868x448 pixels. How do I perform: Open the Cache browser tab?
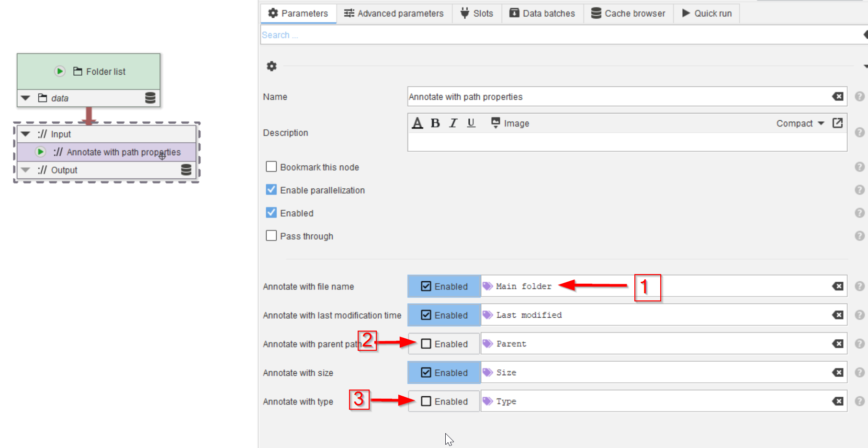[628, 13]
